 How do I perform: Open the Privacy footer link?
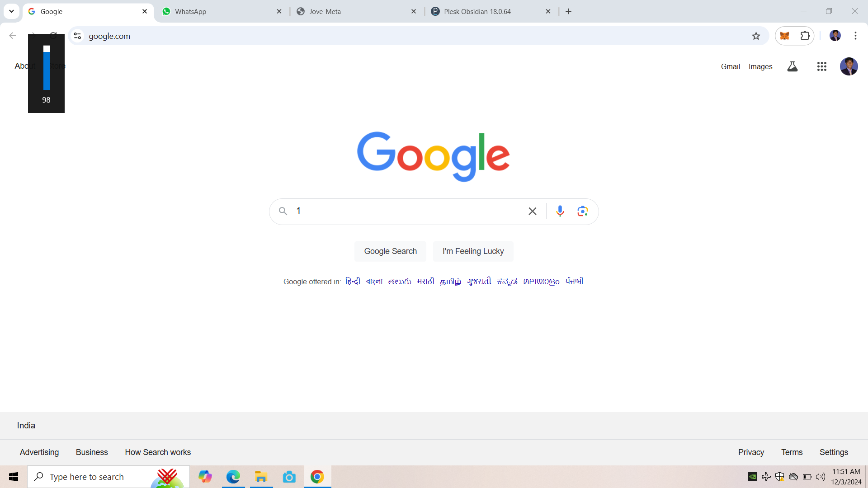[751, 452]
